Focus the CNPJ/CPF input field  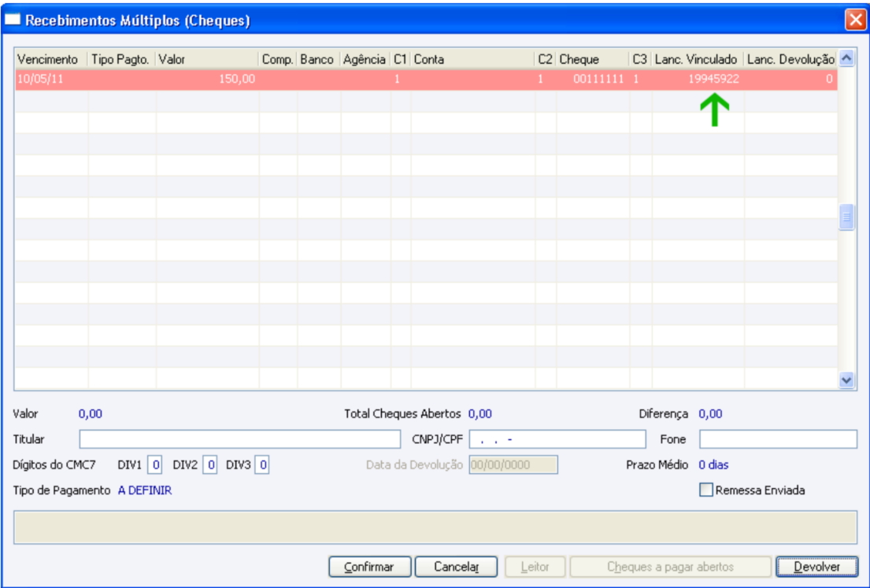pyautogui.click(x=557, y=439)
